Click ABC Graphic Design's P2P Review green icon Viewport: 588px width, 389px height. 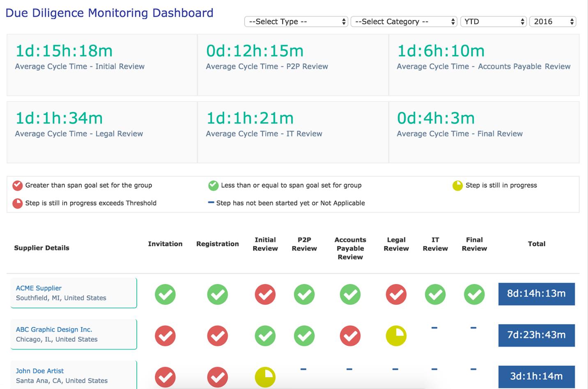click(304, 336)
